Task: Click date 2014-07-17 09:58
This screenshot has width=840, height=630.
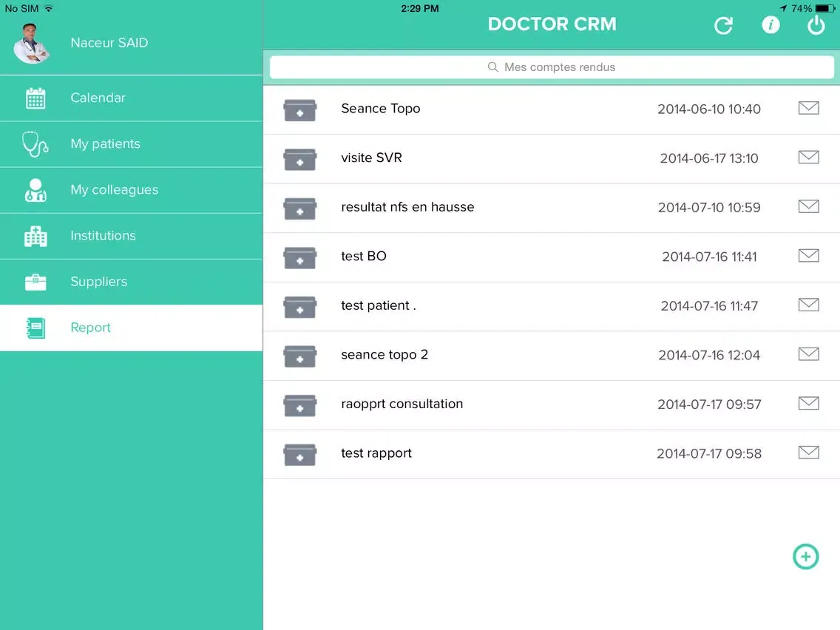Action: point(708,454)
